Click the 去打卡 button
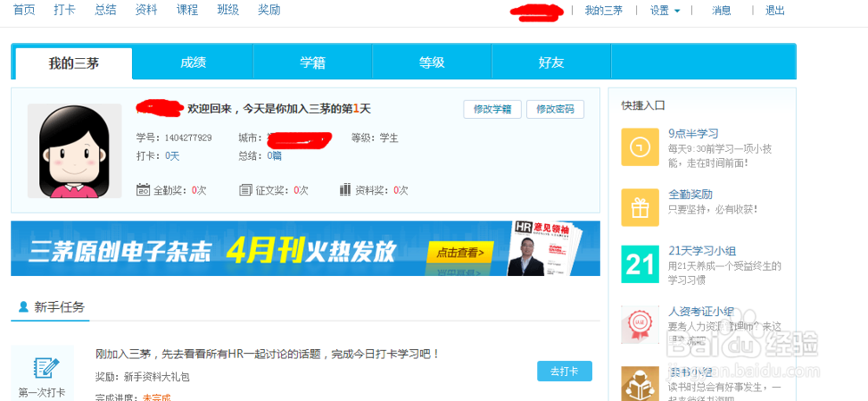The image size is (868, 401). coord(565,371)
